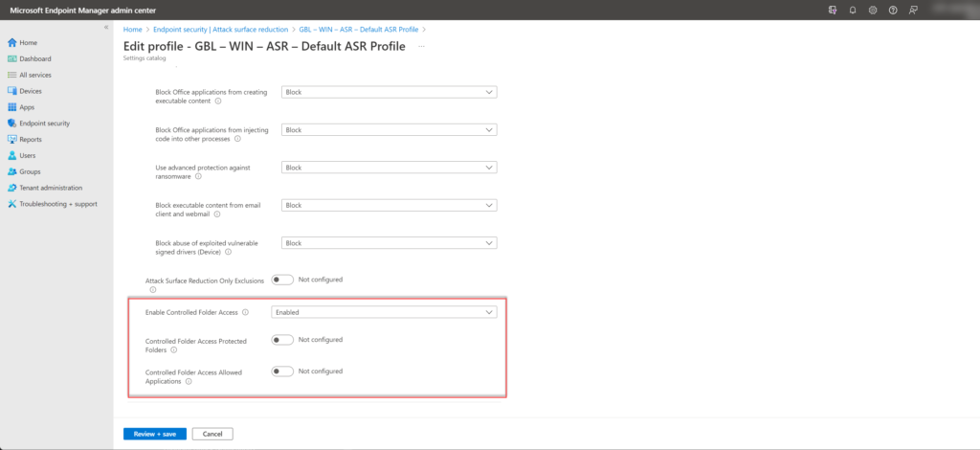This screenshot has width=980, height=450.
Task: Open dropdown for advanced ransomware protection
Action: click(x=389, y=168)
